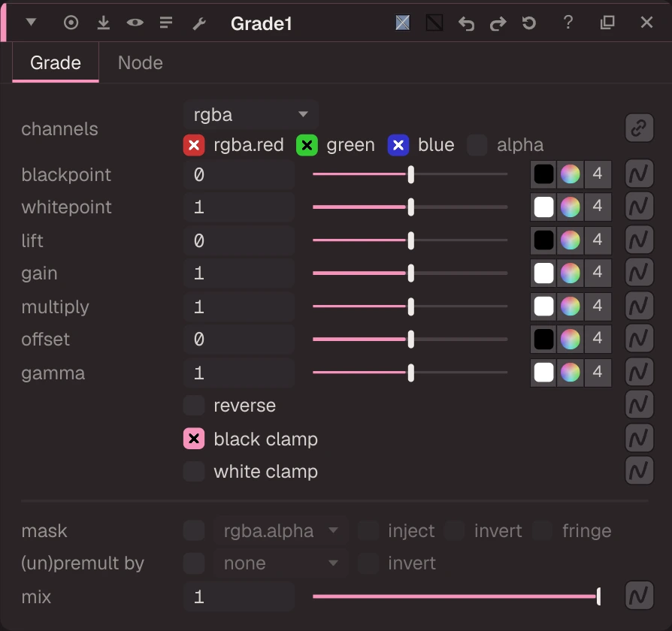Viewport: 672px width, 631px height.
Task: Switch to the Grade tab
Action: click(56, 63)
